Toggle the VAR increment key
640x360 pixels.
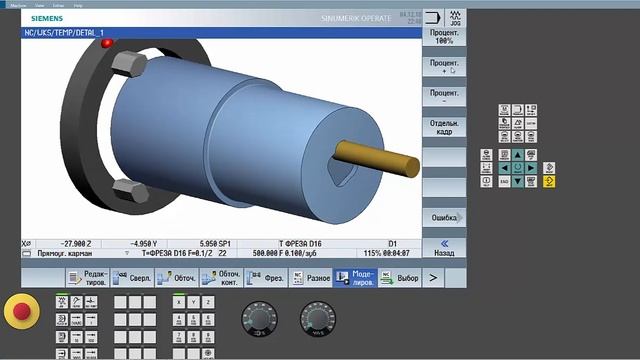click(x=76, y=320)
